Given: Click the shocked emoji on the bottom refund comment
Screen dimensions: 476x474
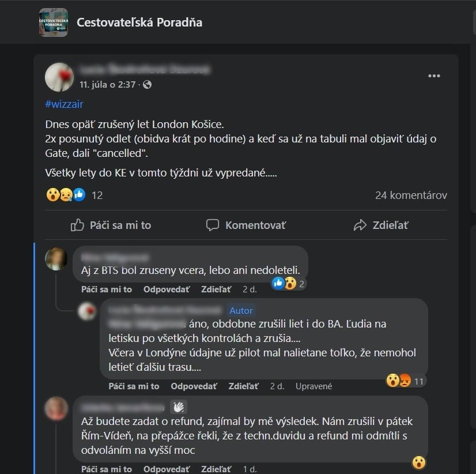Looking at the screenshot, I should (418, 462).
